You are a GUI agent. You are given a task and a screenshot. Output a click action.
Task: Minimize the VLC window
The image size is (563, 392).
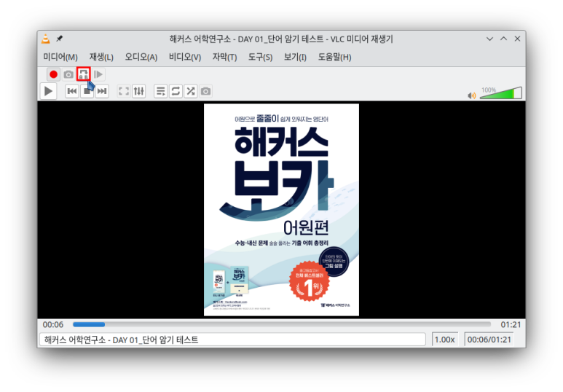pyautogui.click(x=489, y=39)
